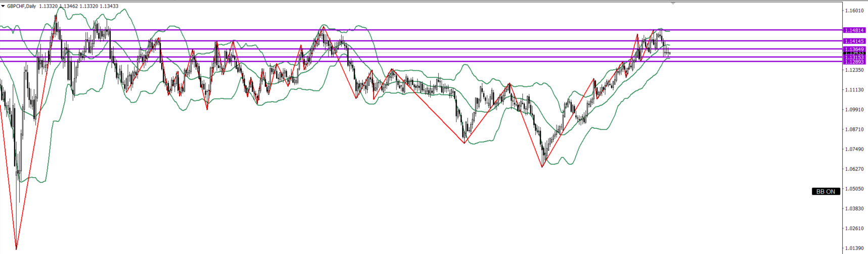Image resolution: width=868 pixels, height=254 pixels.
Task: Click the 1.02610 price scale value
Action: click(x=854, y=228)
